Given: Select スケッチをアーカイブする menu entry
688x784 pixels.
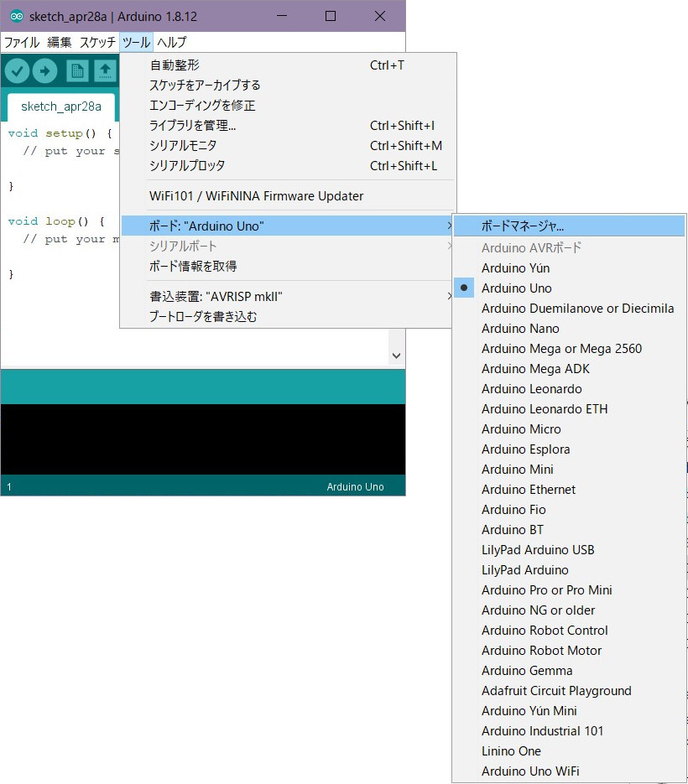Looking at the screenshot, I should (287, 85).
